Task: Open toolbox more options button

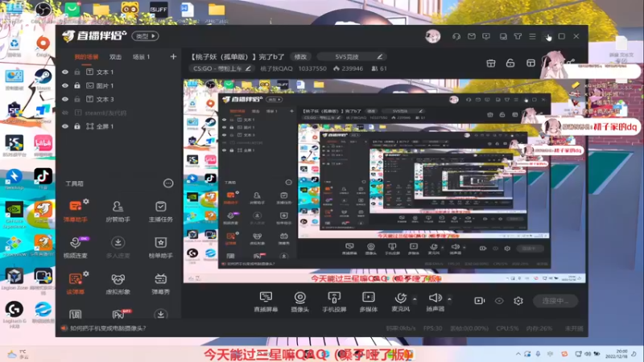Action: point(168,183)
